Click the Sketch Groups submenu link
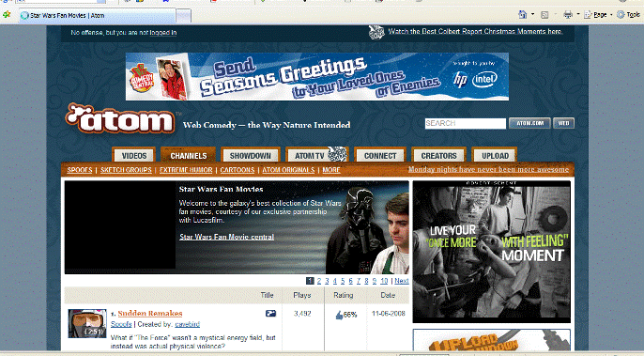The image size is (644, 356). tap(126, 170)
